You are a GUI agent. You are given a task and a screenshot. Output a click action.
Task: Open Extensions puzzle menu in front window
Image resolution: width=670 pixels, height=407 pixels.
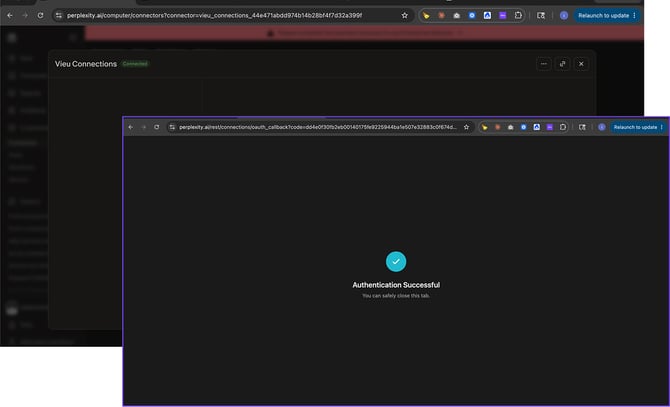click(x=563, y=127)
